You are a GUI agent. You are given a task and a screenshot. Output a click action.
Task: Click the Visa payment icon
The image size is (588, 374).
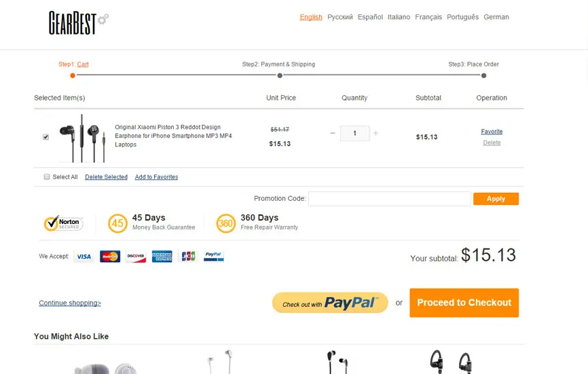tap(84, 257)
